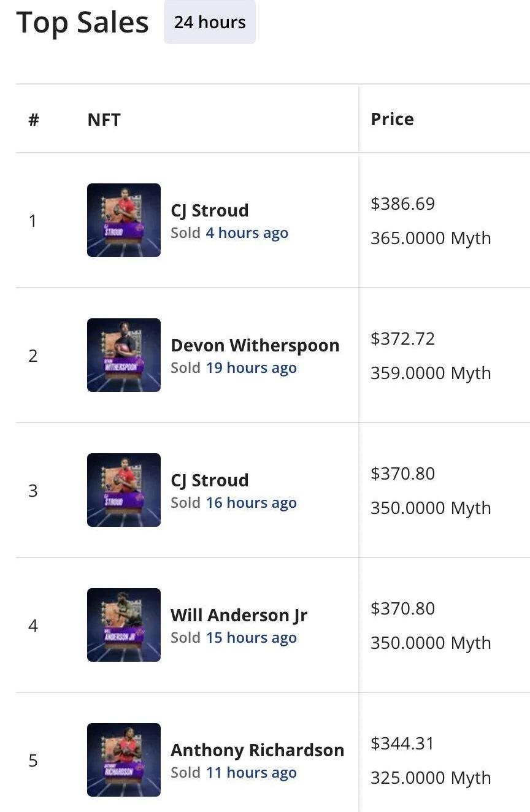Screen dimensions: 530x812
Task: Open the Devon Witherspoon card thumbnail
Action: pyautogui.click(x=124, y=355)
